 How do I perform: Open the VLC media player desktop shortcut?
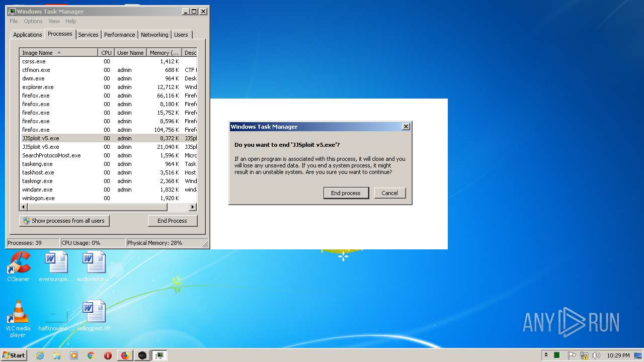18,319
